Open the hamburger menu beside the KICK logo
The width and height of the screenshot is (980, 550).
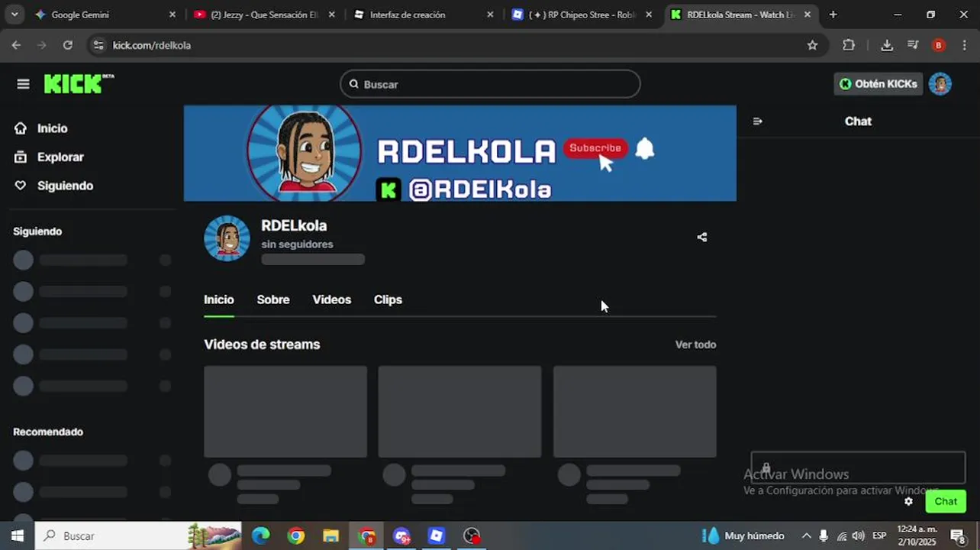23,84
